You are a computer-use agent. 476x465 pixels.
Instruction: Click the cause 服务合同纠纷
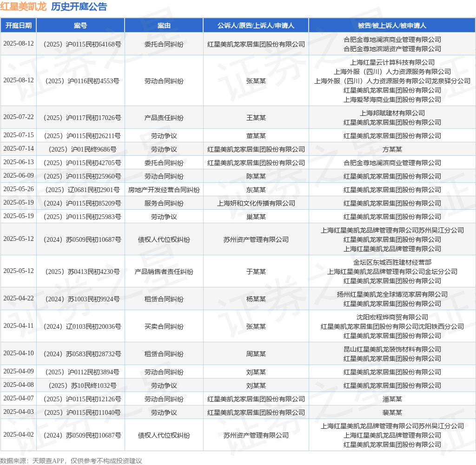point(164,204)
